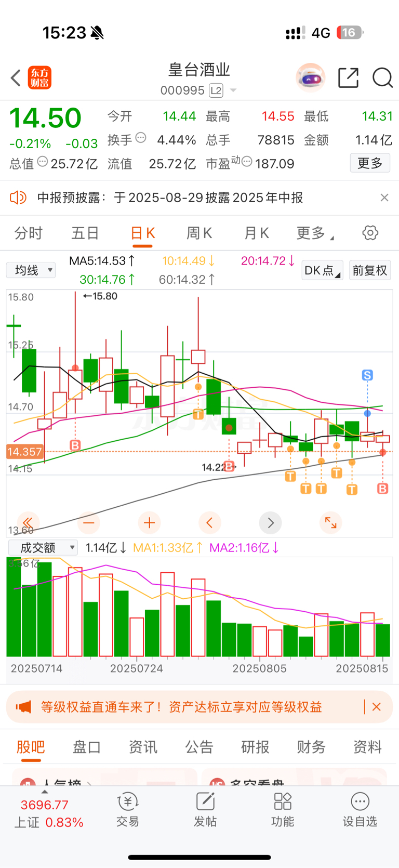This screenshot has height=868, width=399.
Task: Open the 成交额 indicator dropdown
Action: [x=43, y=547]
